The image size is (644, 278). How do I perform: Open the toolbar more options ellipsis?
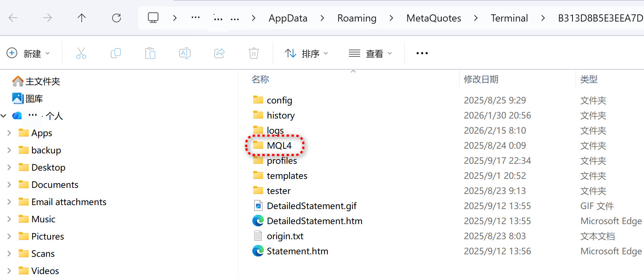coord(422,54)
